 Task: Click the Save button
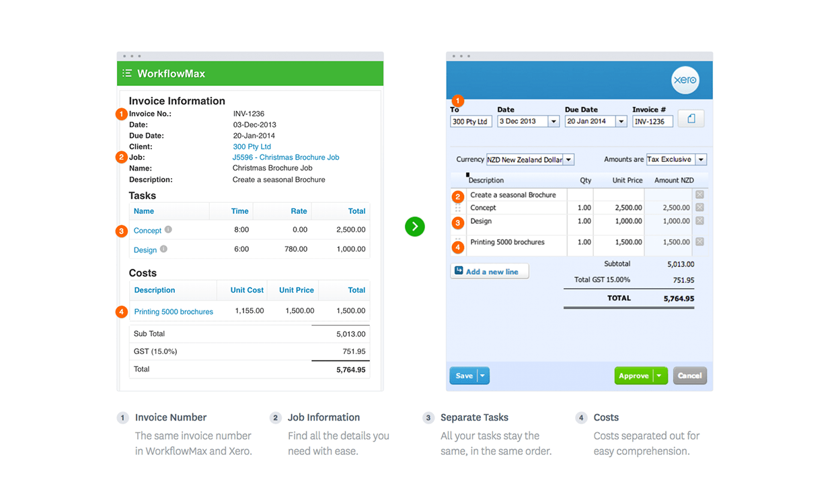[464, 376]
